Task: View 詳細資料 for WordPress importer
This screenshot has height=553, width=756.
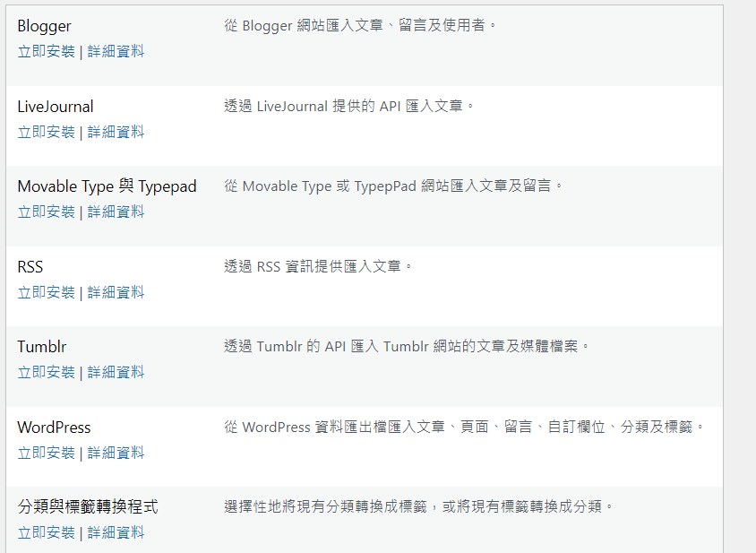Action: 116,454
